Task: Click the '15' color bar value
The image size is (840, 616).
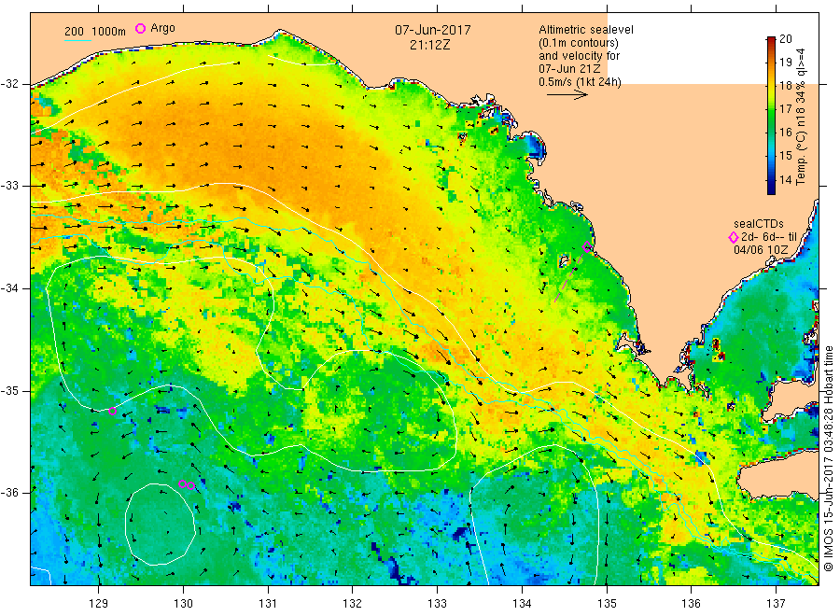Action: click(785, 156)
